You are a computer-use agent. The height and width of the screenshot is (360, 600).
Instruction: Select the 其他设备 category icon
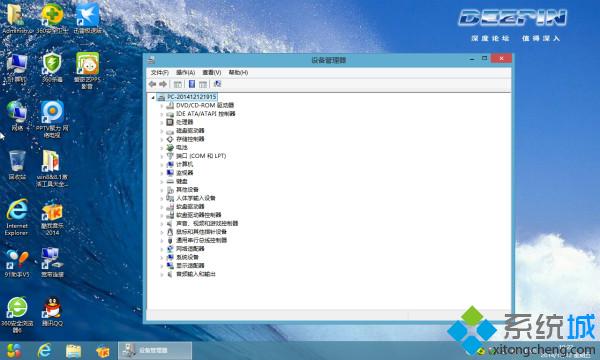[170, 190]
